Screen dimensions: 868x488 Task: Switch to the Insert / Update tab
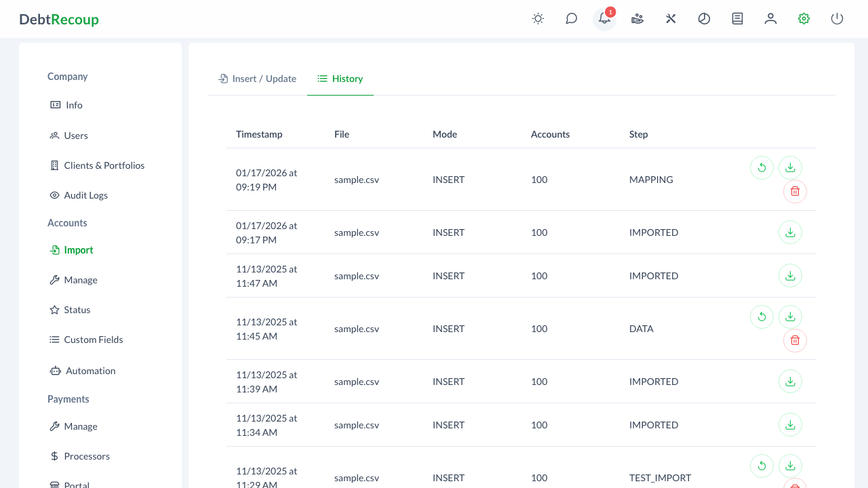[257, 79]
